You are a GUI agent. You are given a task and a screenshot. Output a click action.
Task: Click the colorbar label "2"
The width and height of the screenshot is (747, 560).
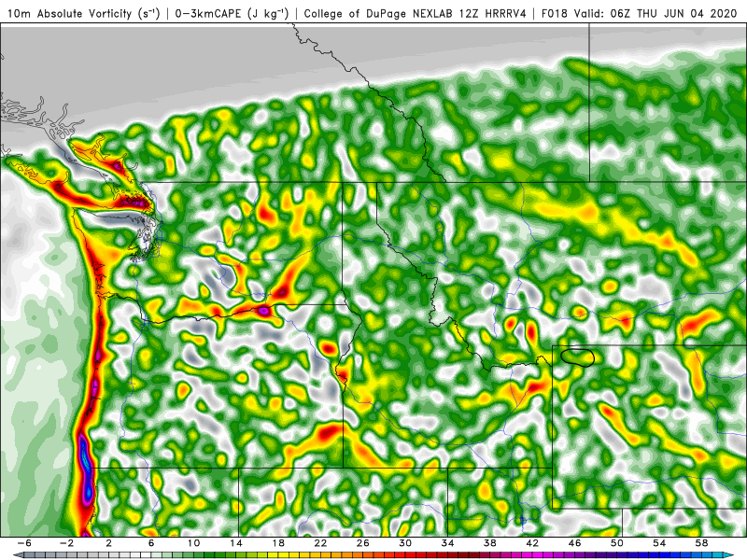(x=109, y=543)
